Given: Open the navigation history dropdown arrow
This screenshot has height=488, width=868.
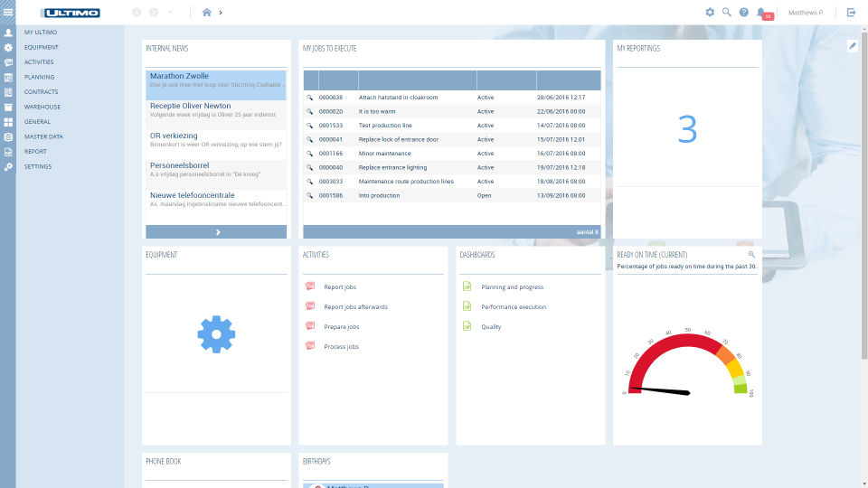Looking at the screenshot, I should point(171,13).
